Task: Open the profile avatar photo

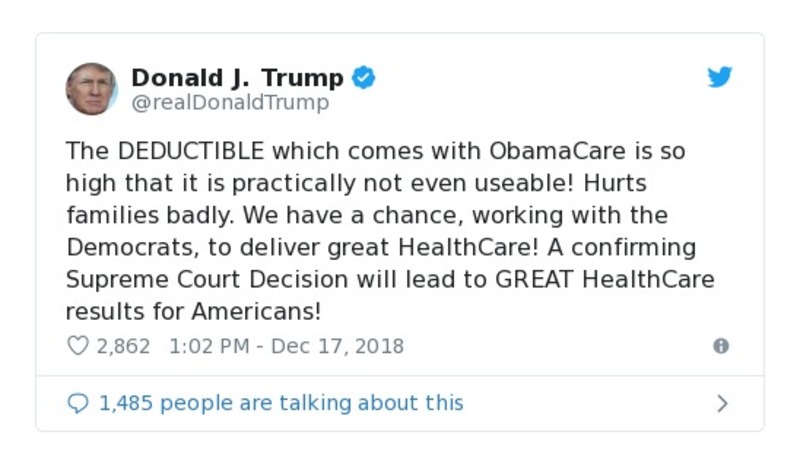Action: pyautogui.click(x=91, y=89)
